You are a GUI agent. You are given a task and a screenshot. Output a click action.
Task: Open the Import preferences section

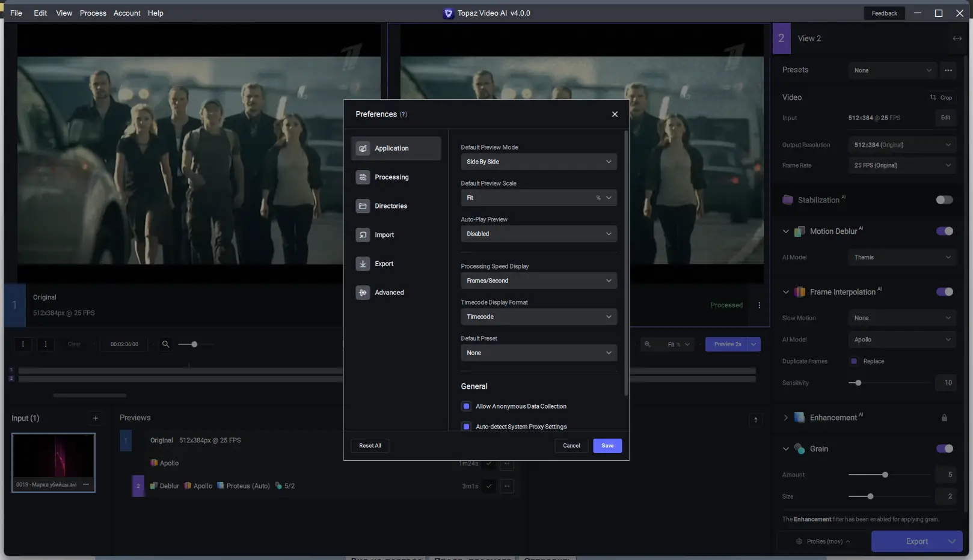(x=396, y=235)
